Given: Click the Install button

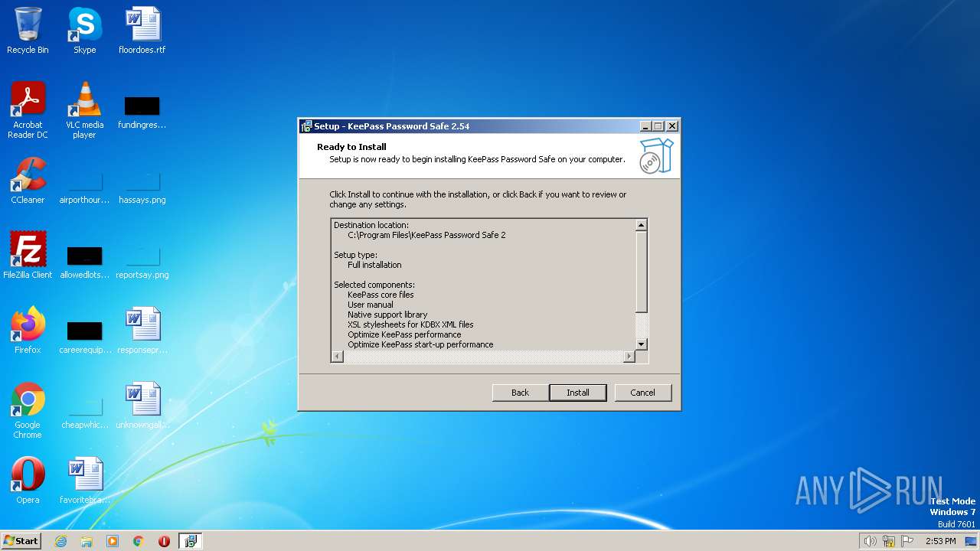Looking at the screenshot, I should pyautogui.click(x=578, y=393).
